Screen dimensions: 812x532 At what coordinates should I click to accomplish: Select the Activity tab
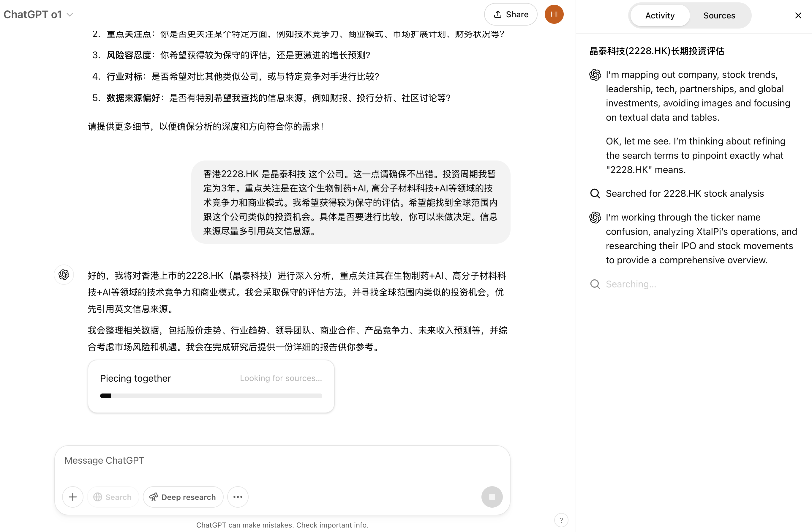coord(660,15)
